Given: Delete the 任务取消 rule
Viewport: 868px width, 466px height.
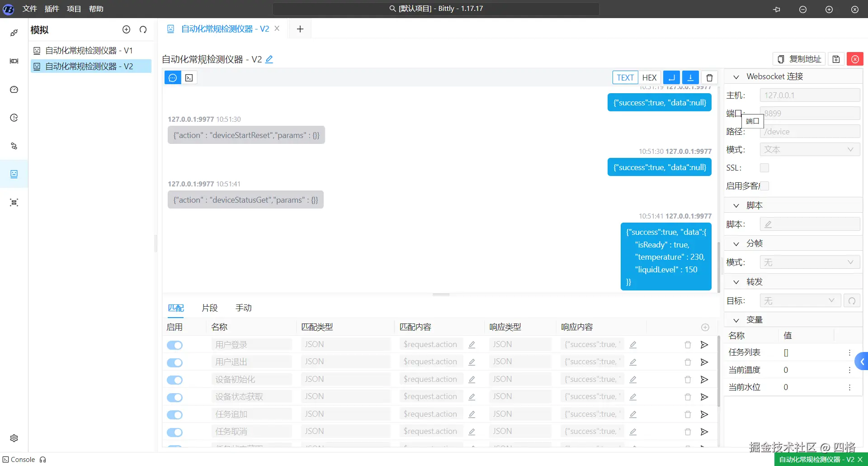Looking at the screenshot, I should point(688,432).
